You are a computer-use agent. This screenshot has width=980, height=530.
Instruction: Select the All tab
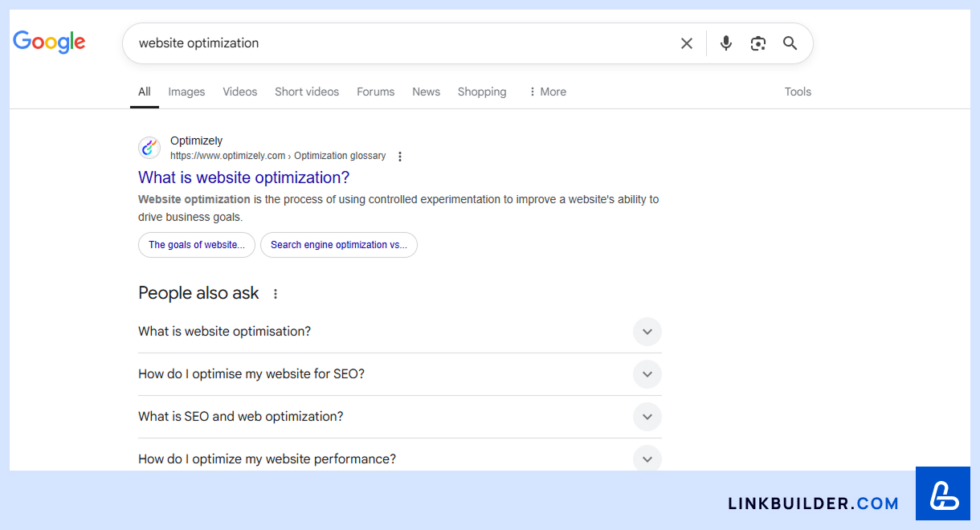coord(145,92)
